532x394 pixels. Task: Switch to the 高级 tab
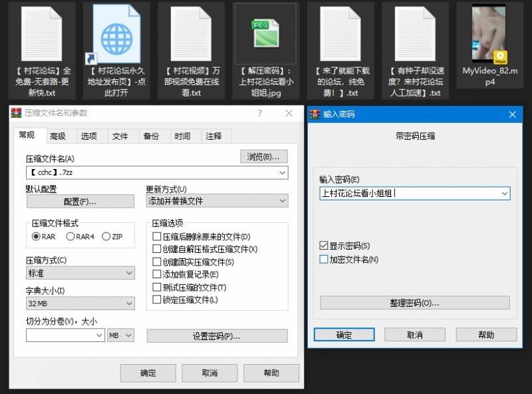pos(59,136)
